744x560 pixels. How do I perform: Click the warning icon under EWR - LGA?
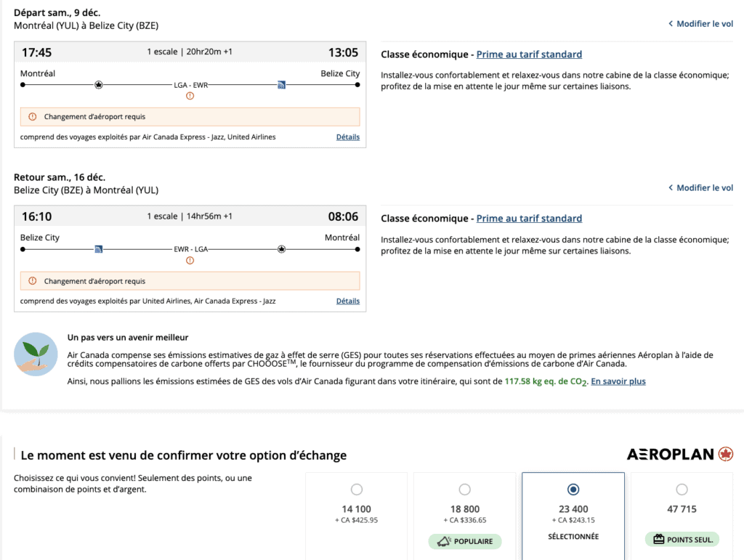[190, 260]
